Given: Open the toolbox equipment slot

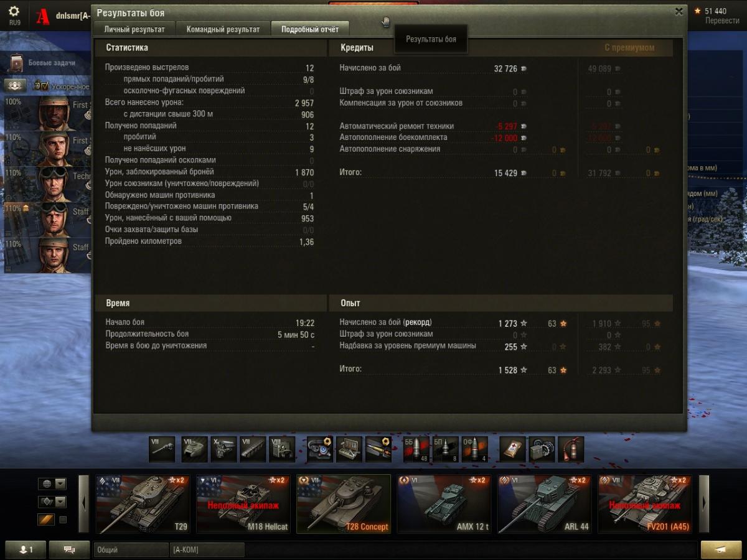Looking at the screenshot, I should [349, 449].
